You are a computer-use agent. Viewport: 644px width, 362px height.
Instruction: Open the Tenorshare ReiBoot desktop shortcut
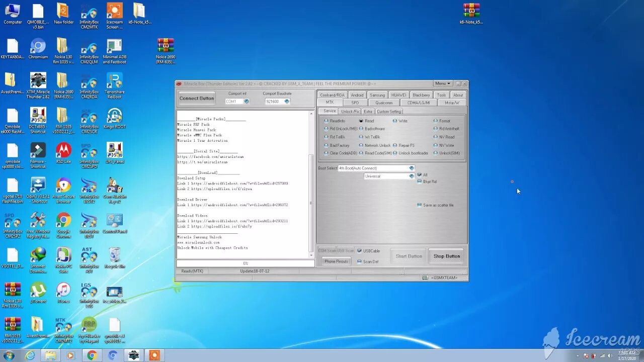tap(115, 85)
